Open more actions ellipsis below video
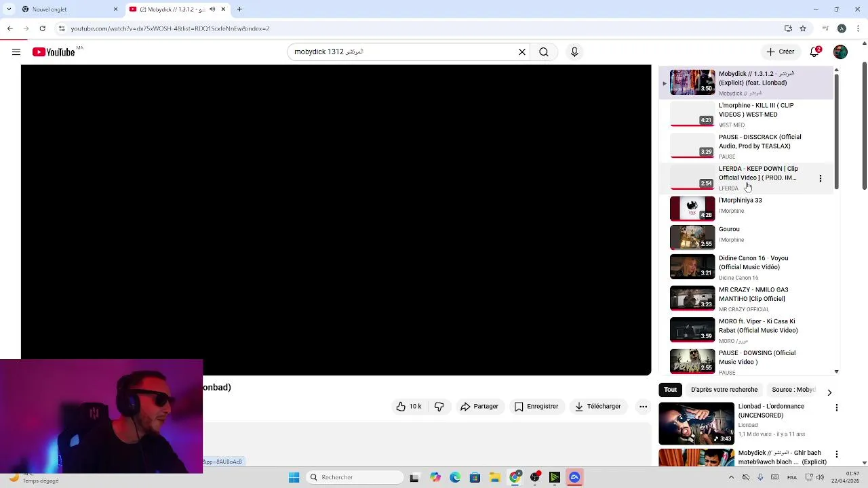 pos(643,407)
